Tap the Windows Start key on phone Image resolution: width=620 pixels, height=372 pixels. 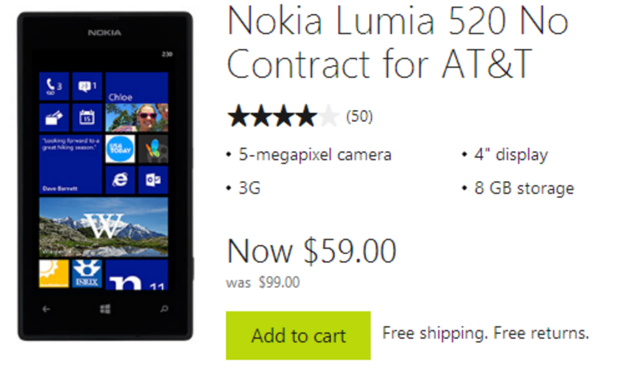click(x=105, y=309)
